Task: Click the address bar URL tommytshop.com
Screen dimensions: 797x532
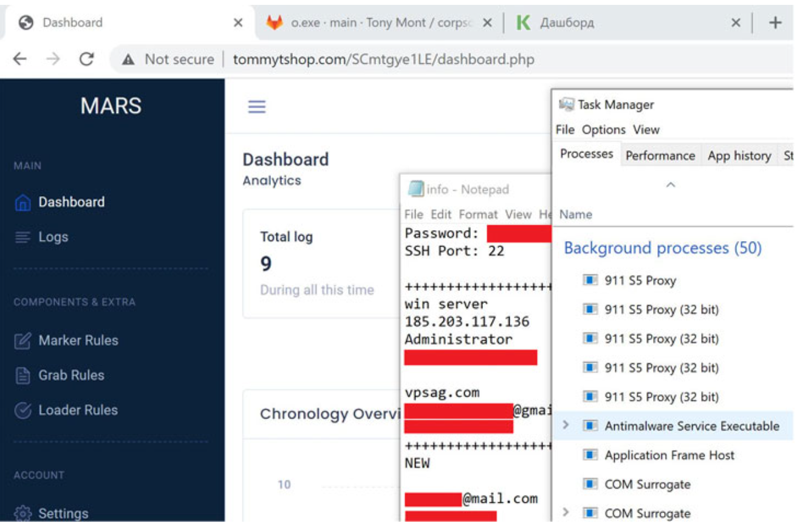Action: coord(384,60)
